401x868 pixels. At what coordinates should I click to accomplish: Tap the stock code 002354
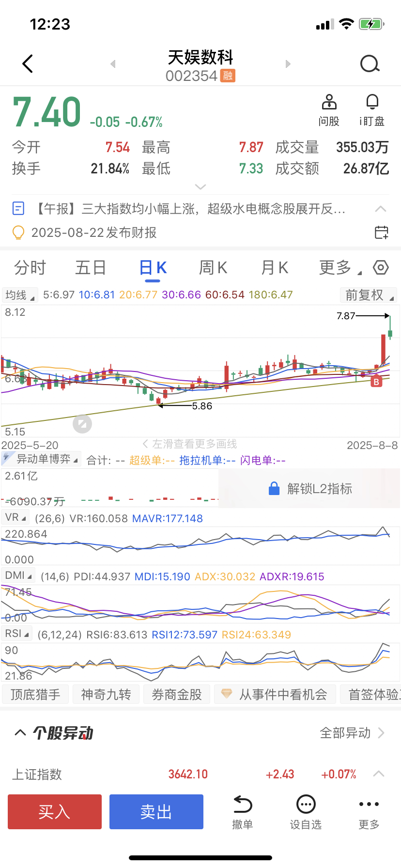point(191,76)
